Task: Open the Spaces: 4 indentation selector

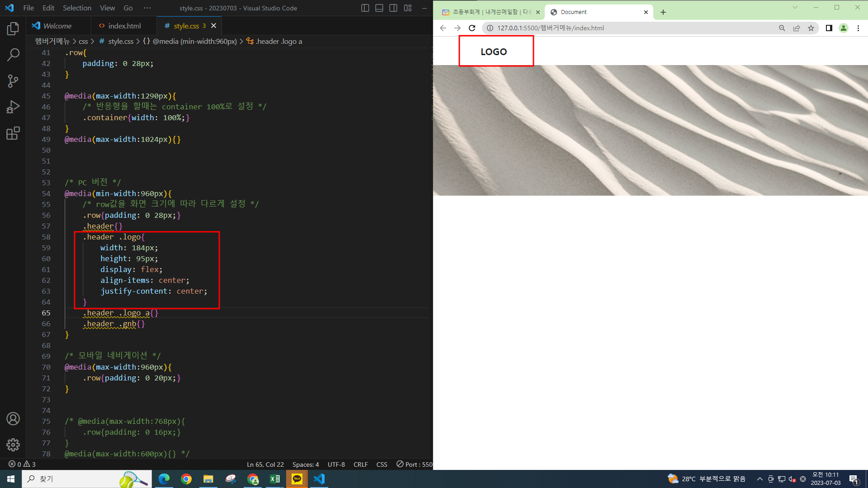Action: [306, 465]
